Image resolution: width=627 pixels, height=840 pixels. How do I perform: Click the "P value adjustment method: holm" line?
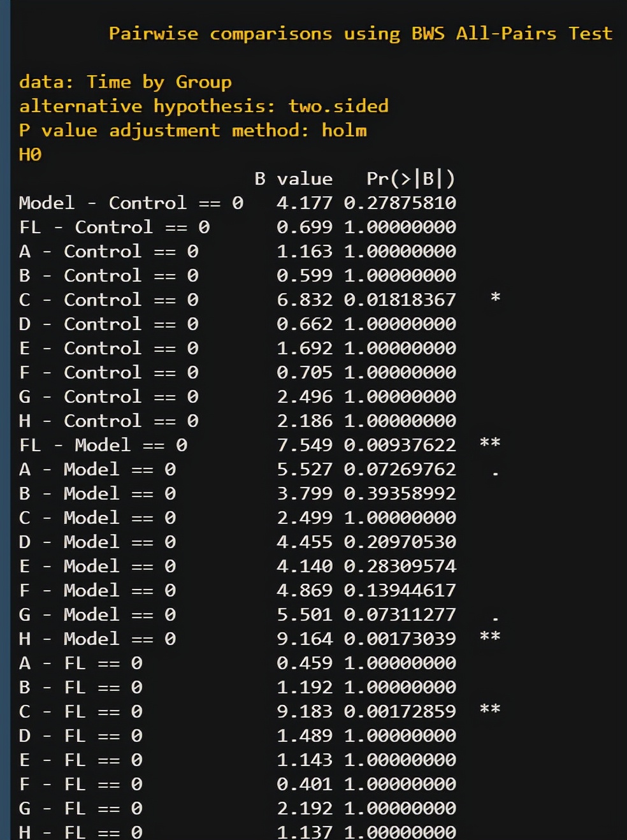click(x=192, y=131)
